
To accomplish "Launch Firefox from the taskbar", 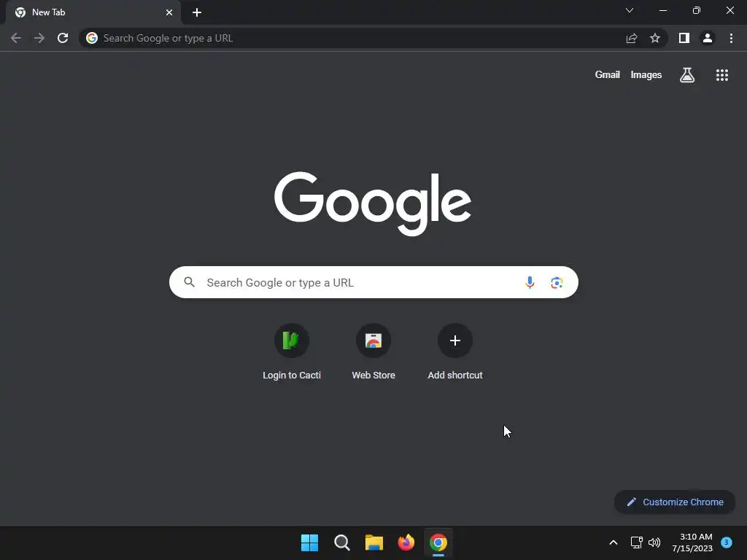I will click(x=406, y=542).
